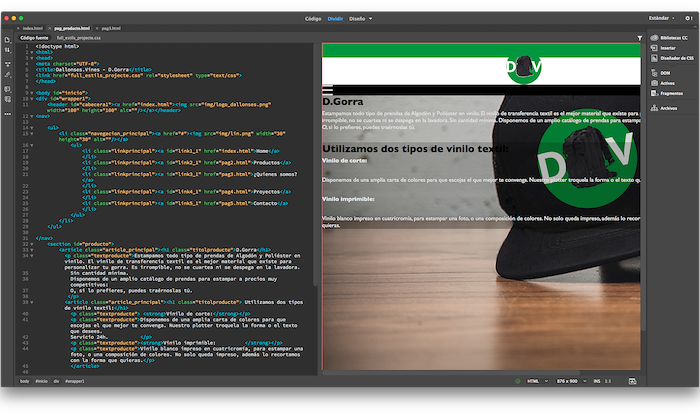Viewport: 700px width, 416px height.
Task: Click the round D V logo in preview header
Action: (x=524, y=67)
